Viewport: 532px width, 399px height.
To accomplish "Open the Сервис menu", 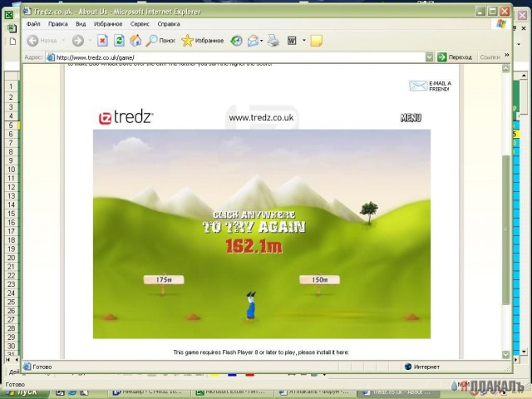I will tap(140, 24).
